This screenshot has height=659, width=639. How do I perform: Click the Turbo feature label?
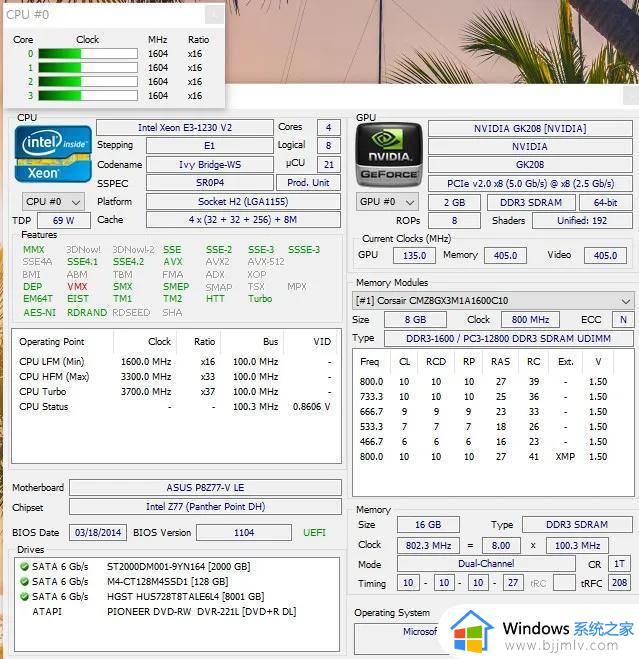pos(260,299)
